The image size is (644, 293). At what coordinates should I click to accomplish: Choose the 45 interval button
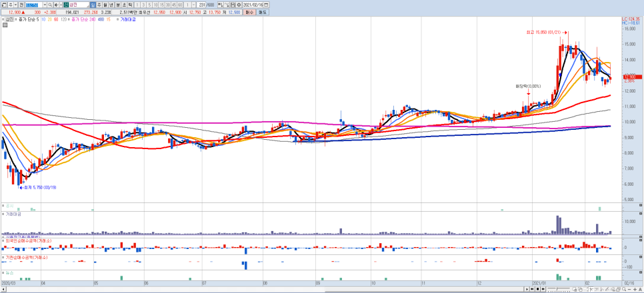click(174, 5)
